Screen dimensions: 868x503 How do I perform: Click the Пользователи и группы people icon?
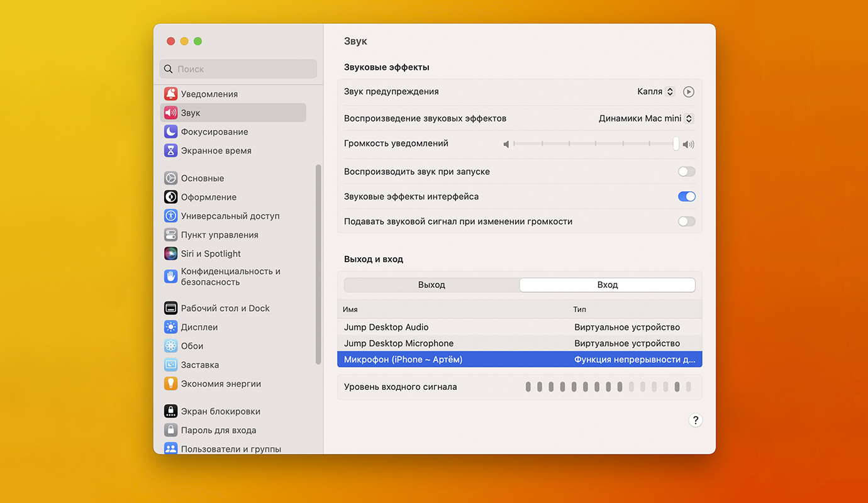pyautogui.click(x=170, y=448)
